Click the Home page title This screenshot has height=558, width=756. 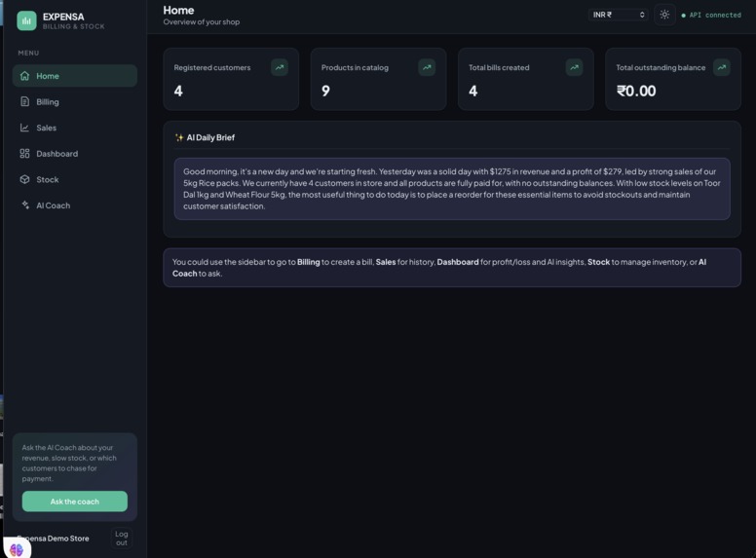[x=178, y=10]
